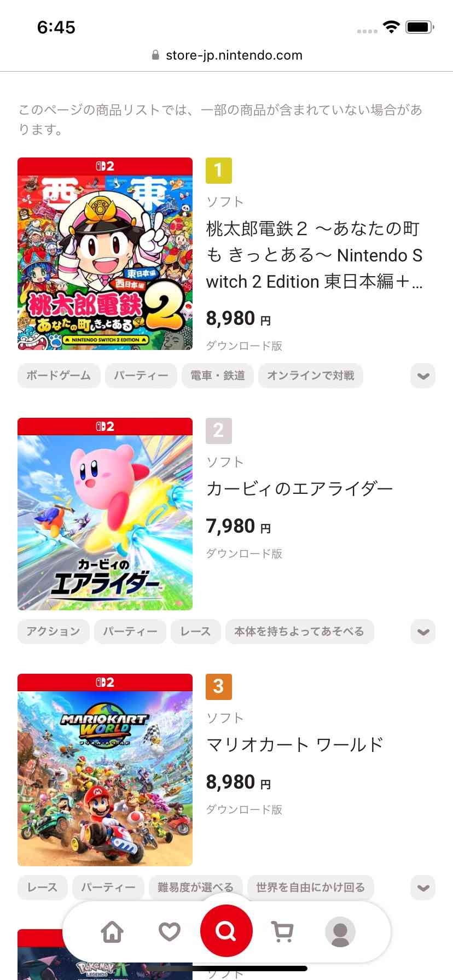Screen dimensions: 453x980
Task: Open the マリオカート ワールド title link
Action: tap(294, 744)
